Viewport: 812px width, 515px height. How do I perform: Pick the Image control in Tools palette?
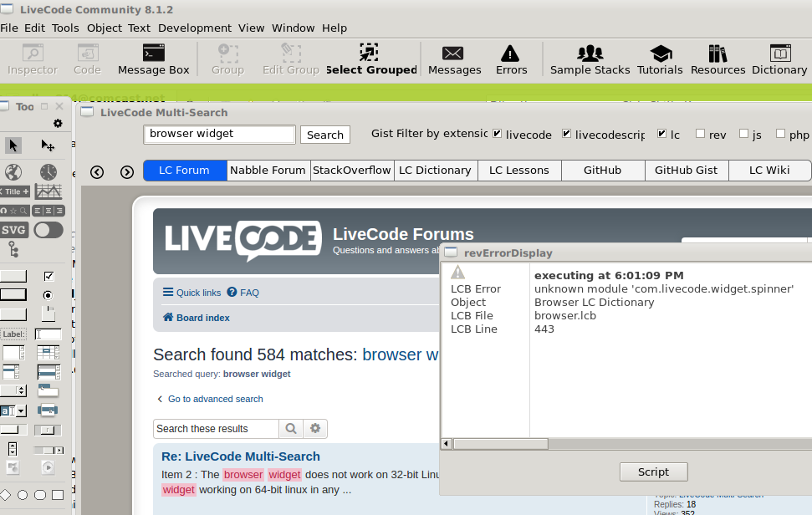tap(13, 468)
